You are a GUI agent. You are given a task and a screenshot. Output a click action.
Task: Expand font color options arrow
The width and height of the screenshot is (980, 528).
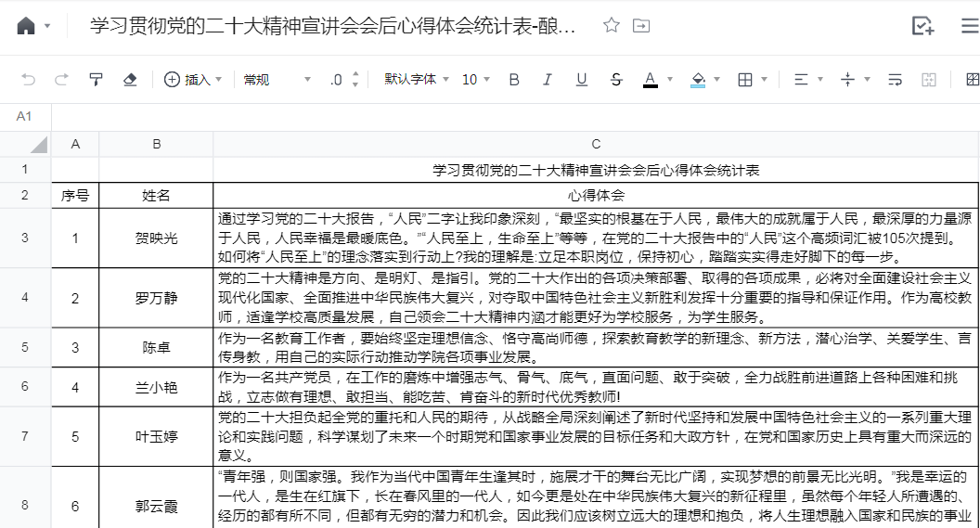(x=670, y=80)
